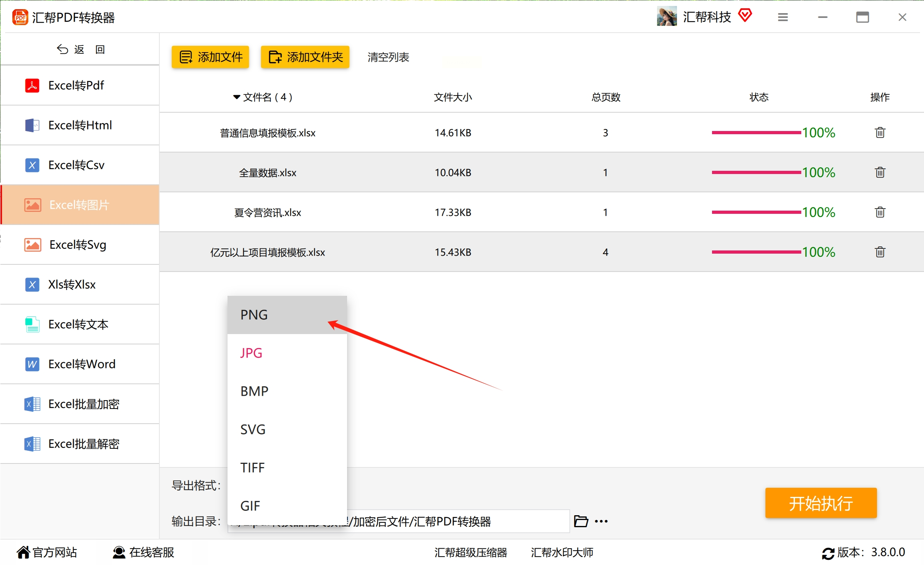Pick TIFF option from dropdown list
Image resolution: width=924 pixels, height=565 pixels.
click(x=252, y=468)
